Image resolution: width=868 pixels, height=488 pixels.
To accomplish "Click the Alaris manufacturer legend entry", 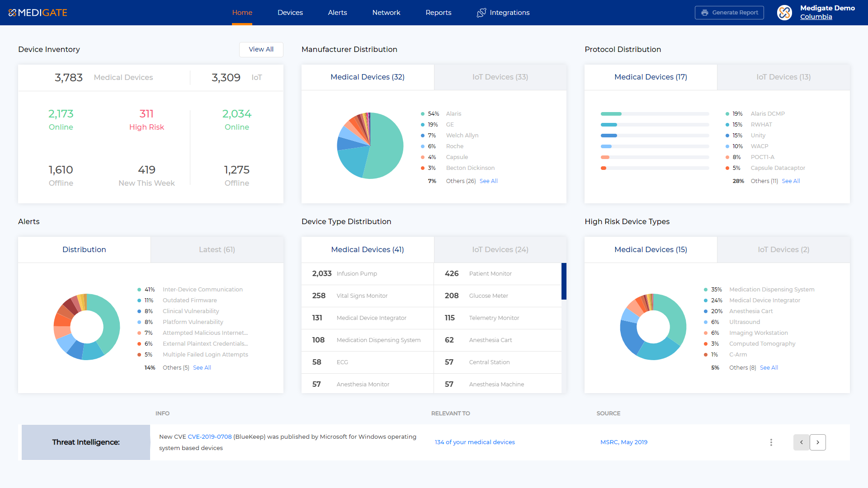I will pyautogui.click(x=441, y=114).
